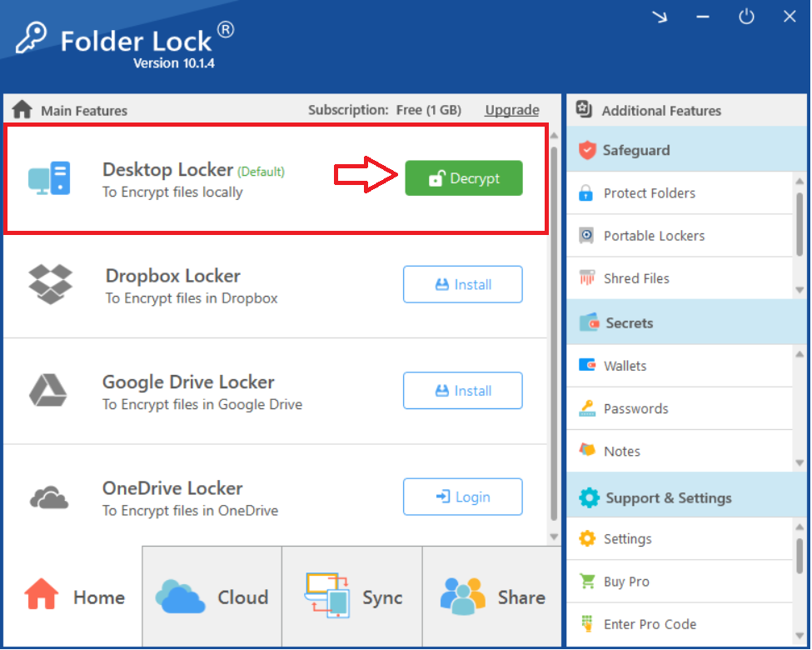Image resolution: width=812 pixels, height=650 pixels.
Task: Install the Google Drive Locker
Action: [462, 390]
